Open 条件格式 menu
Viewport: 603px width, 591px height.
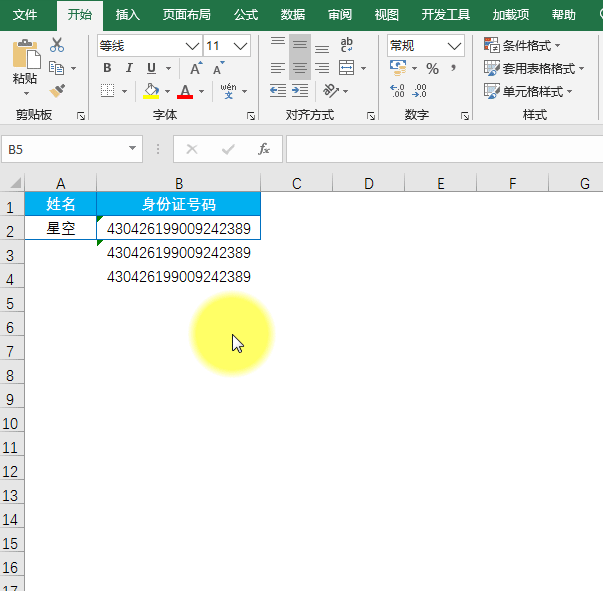click(x=522, y=46)
